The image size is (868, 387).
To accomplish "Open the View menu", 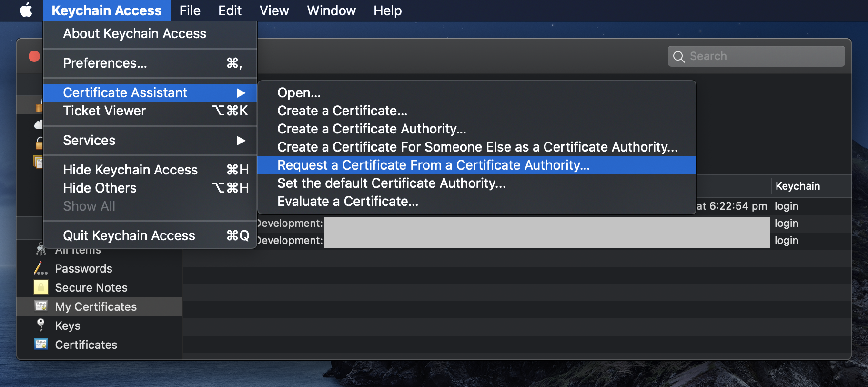I will (274, 10).
